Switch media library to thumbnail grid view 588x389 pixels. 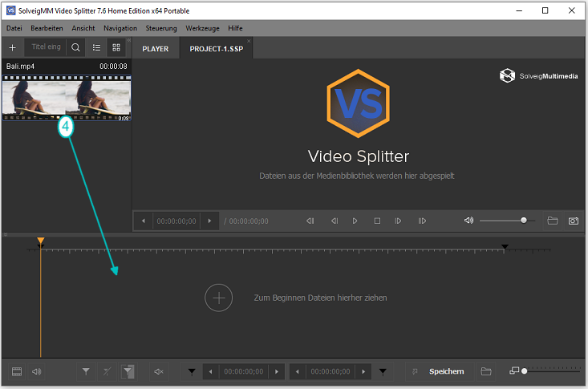(116, 47)
